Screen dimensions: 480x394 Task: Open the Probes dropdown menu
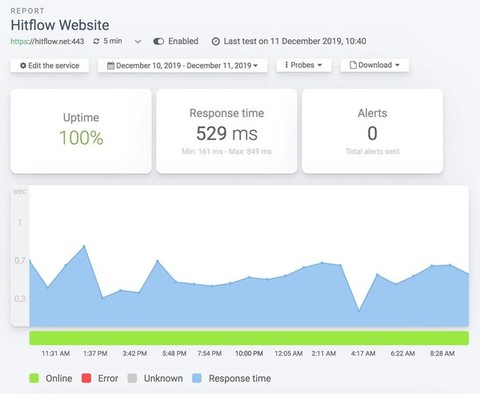[304, 65]
